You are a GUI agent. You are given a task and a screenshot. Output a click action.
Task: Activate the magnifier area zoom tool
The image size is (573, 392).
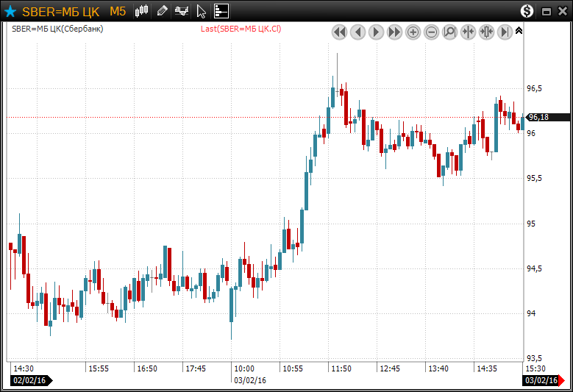(449, 32)
